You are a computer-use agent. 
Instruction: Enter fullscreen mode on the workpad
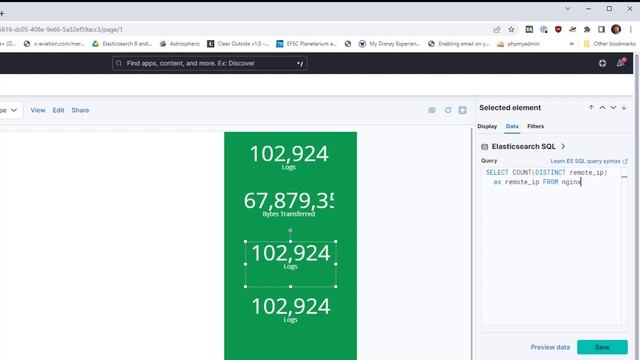tap(462, 110)
